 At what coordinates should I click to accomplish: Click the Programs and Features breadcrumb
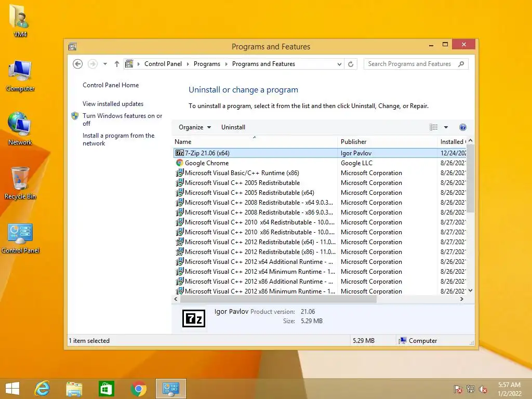pos(263,64)
